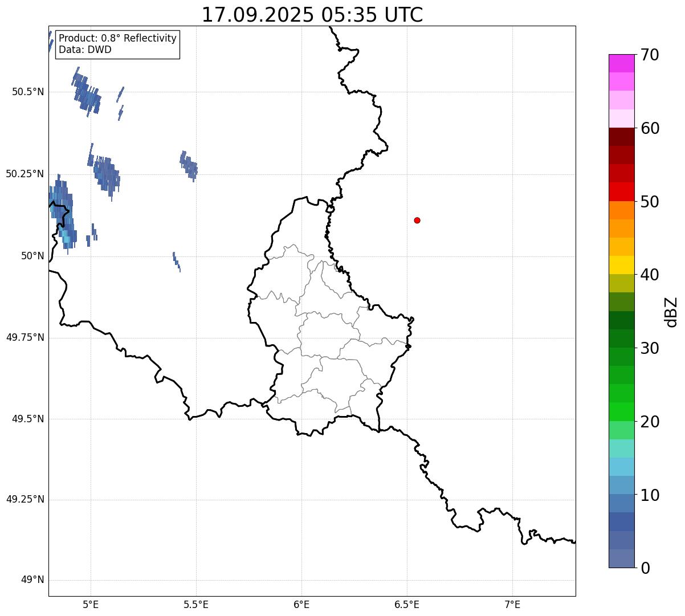This screenshot has height=616, width=685.
Task: Click the radar echo cluster near 50.5°N 5°E
Action: click(87, 93)
